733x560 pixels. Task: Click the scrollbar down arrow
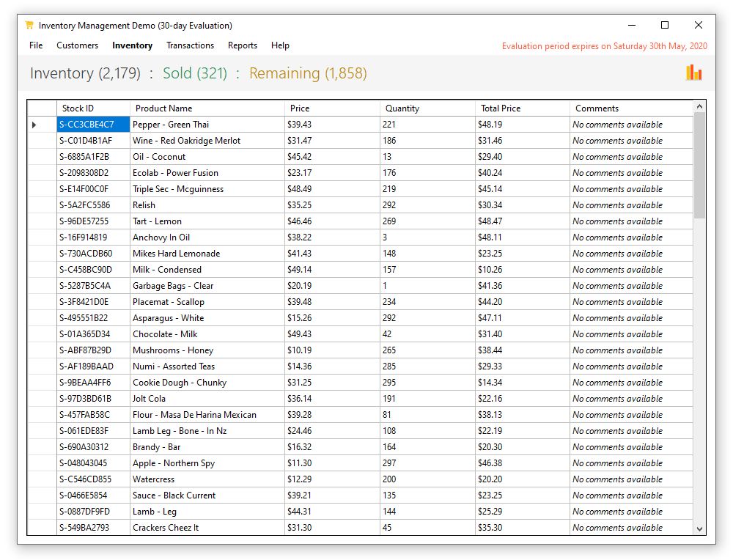[x=699, y=528]
